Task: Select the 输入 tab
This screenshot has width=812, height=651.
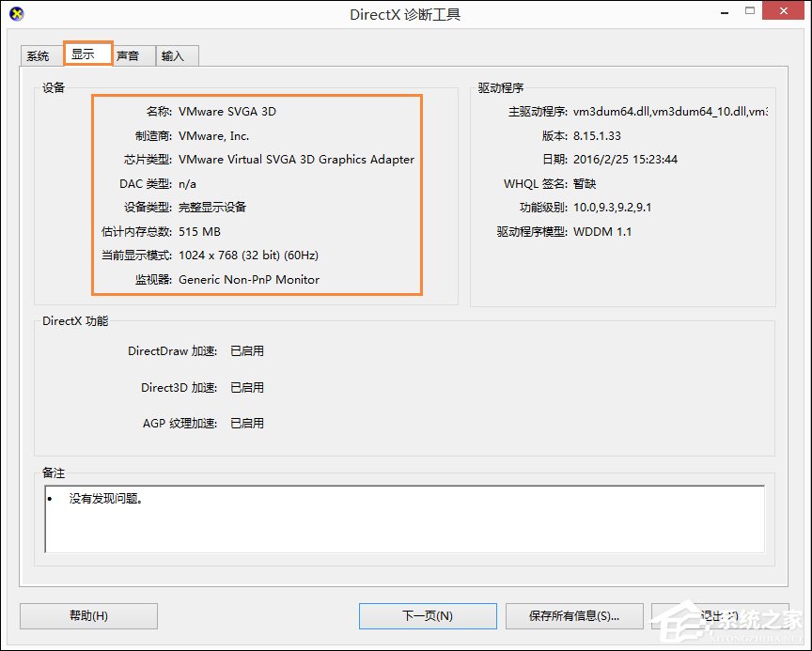Action: 176,54
